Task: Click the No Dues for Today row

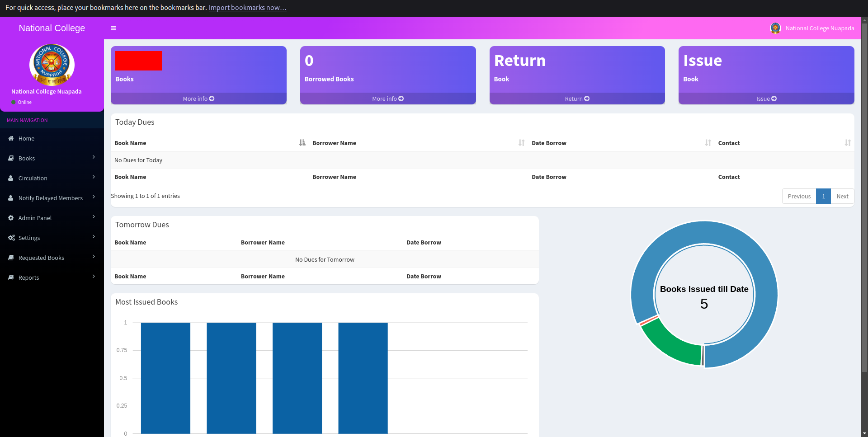Action: point(482,160)
